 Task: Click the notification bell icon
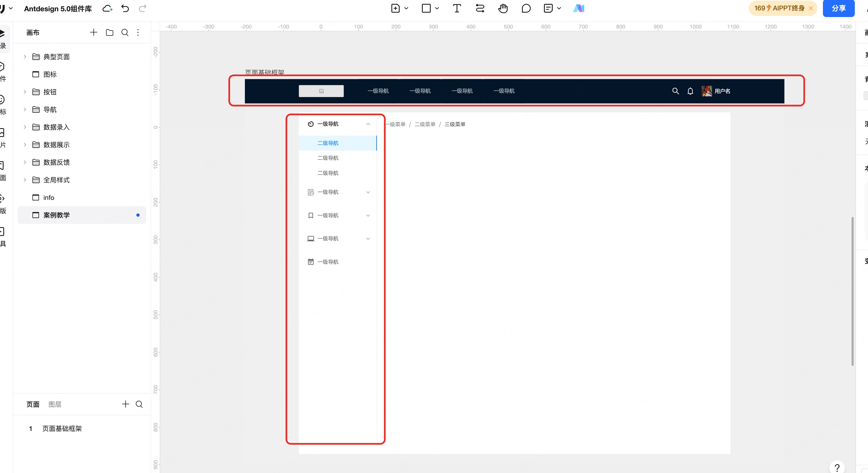[690, 91]
